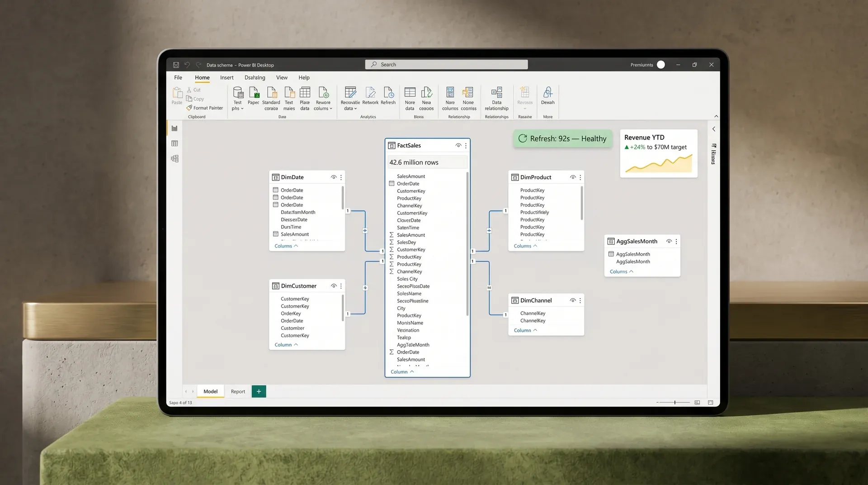This screenshot has height=485, width=868.
Task: Add a new page with plus button
Action: (x=259, y=391)
